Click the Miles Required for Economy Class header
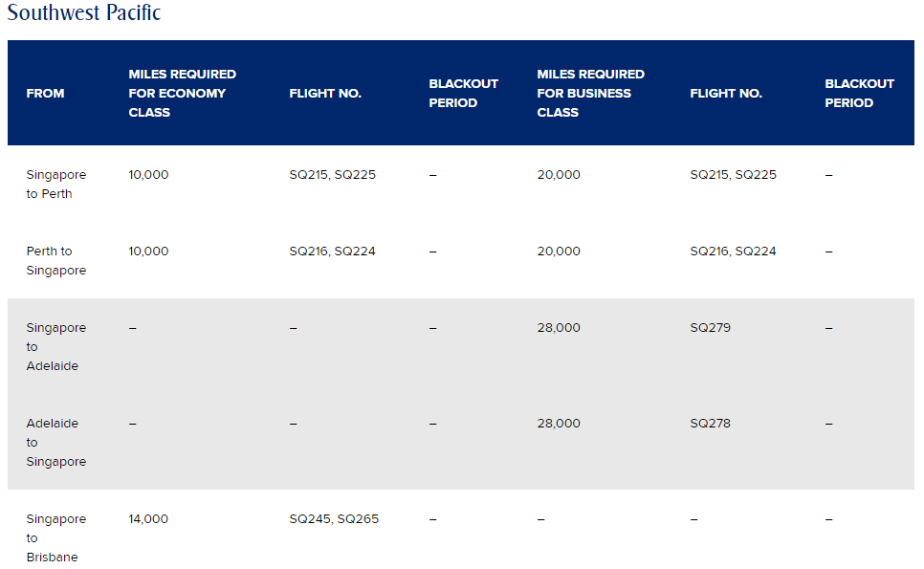 pyautogui.click(x=182, y=93)
